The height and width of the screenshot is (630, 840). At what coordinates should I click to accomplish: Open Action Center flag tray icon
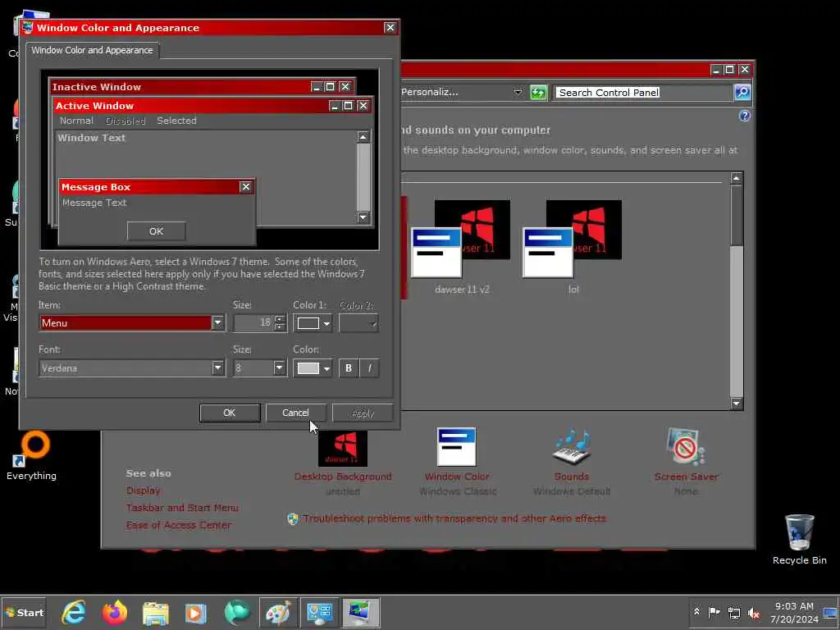pos(714,612)
